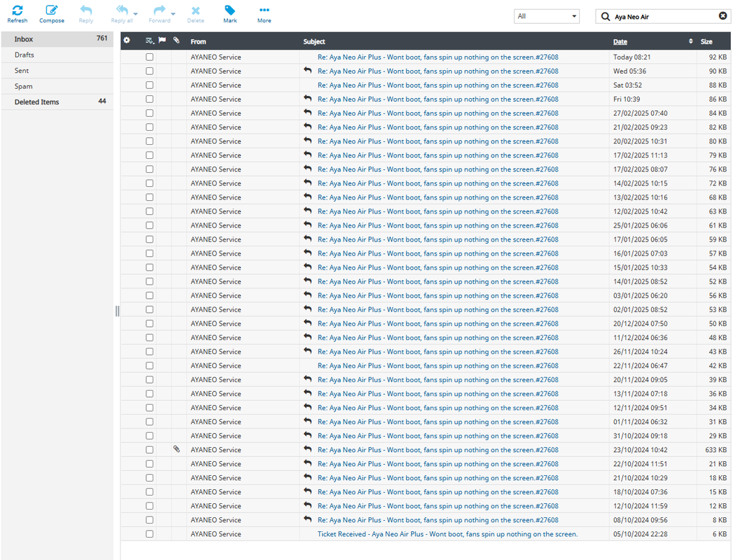Open the Sent folder
Screen dimensions: 733x560
click(57, 71)
